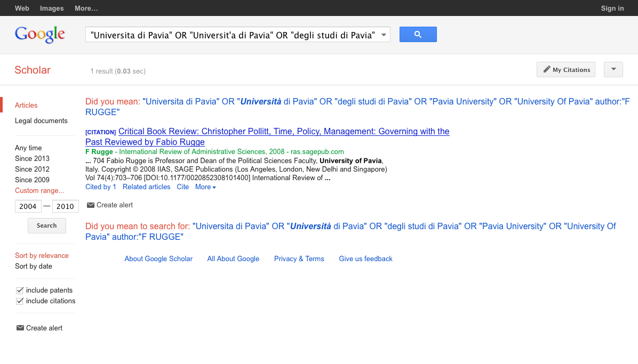Open All About Google footer link
This screenshot has height=364, width=638.
tap(233, 258)
